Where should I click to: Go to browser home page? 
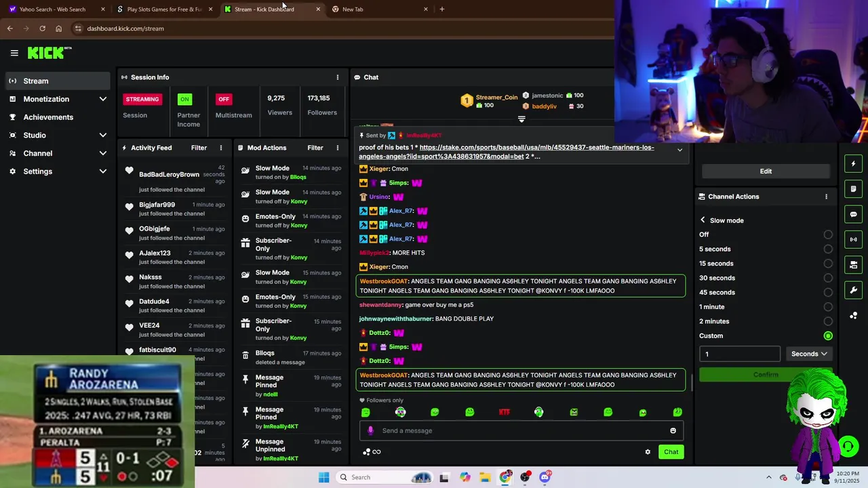pos(58,28)
